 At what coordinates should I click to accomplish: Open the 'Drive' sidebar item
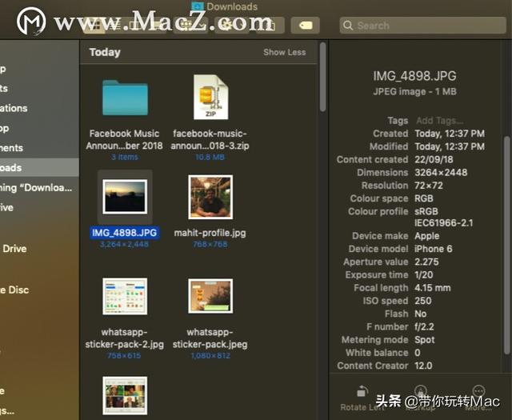point(14,249)
